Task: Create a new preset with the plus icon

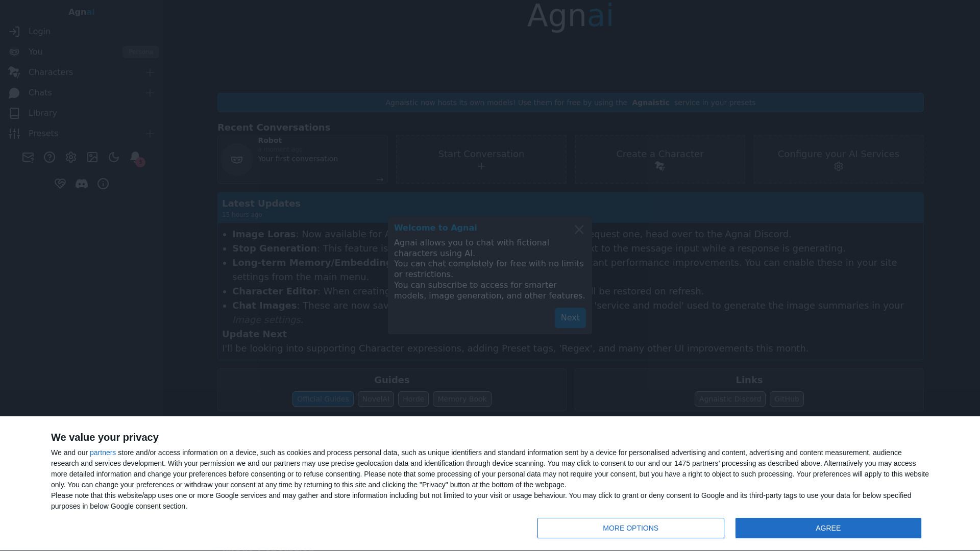Action: tap(150, 133)
